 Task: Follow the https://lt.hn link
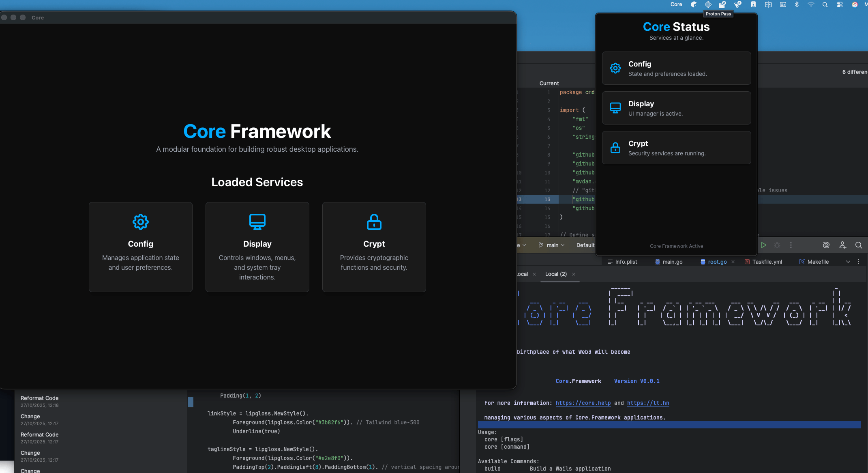pyautogui.click(x=648, y=403)
